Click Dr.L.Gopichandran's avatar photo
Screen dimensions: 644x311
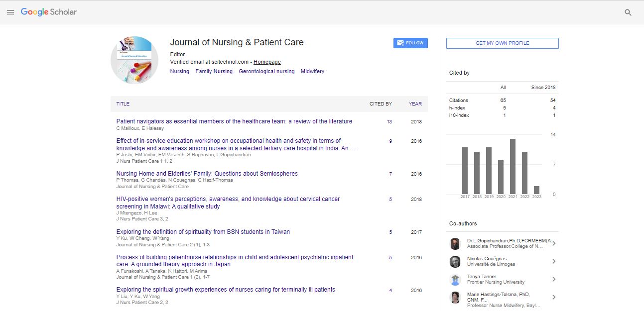point(455,244)
